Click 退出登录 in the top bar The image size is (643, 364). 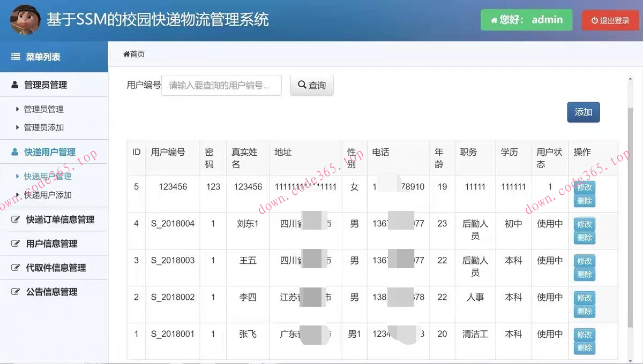[610, 20]
